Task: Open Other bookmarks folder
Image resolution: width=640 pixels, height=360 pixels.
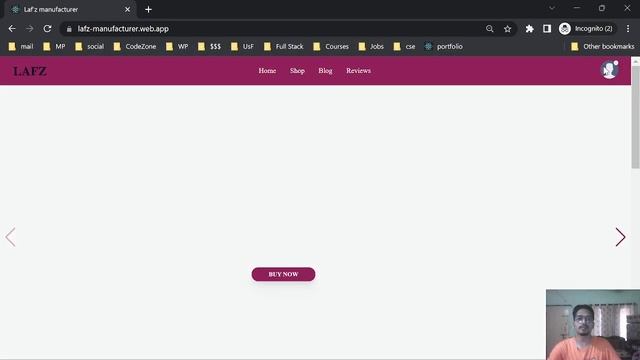Action: coord(603,47)
